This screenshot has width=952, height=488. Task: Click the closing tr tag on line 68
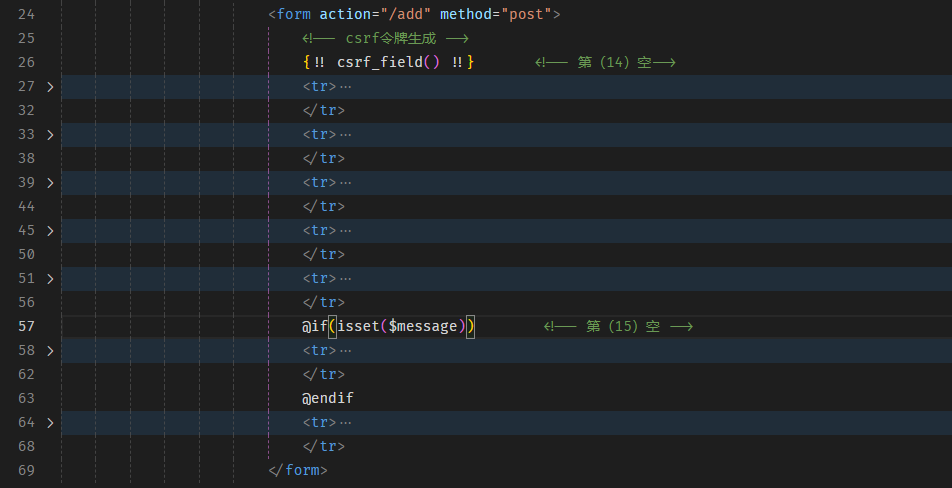click(324, 446)
